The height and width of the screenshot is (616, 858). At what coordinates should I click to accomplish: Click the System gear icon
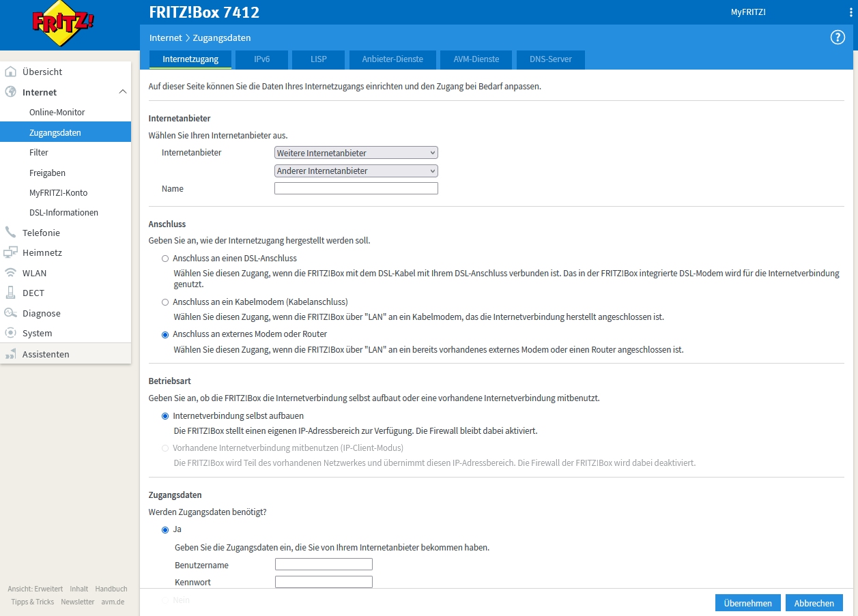click(x=10, y=333)
